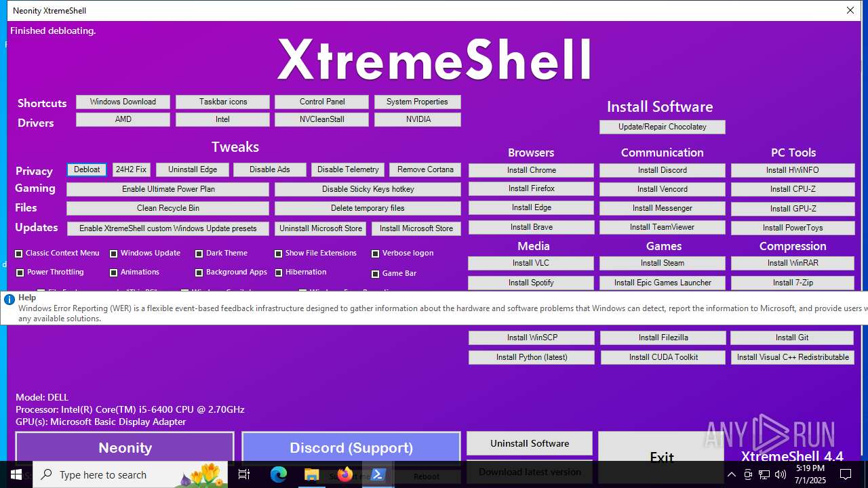868x488 pixels.
Task: Click the taskbar search box
Action: [x=131, y=474]
